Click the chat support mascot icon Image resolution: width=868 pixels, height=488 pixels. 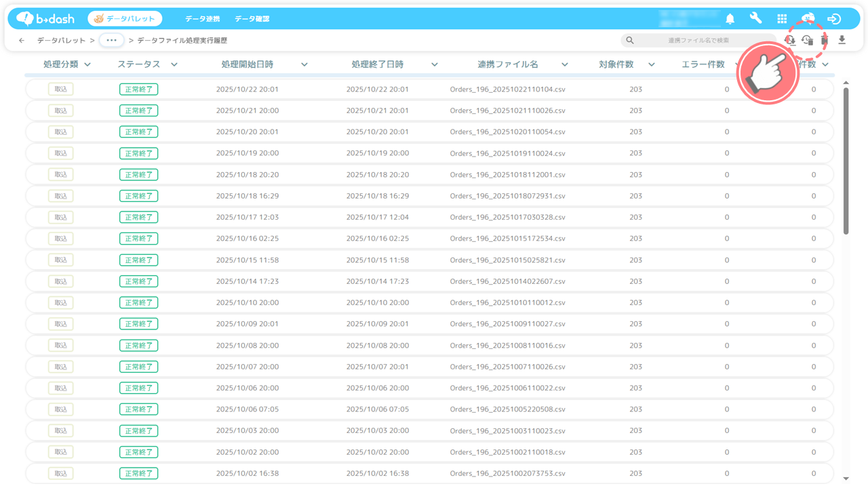[x=808, y=18]
